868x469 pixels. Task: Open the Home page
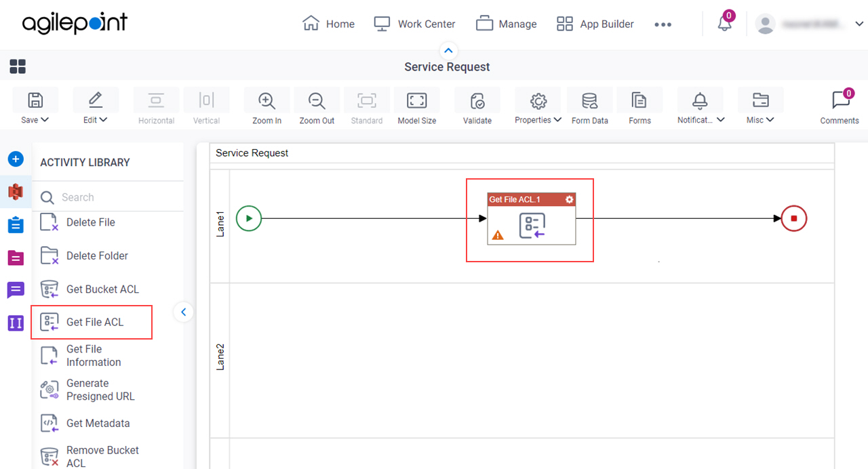click(x=328, y=24)
